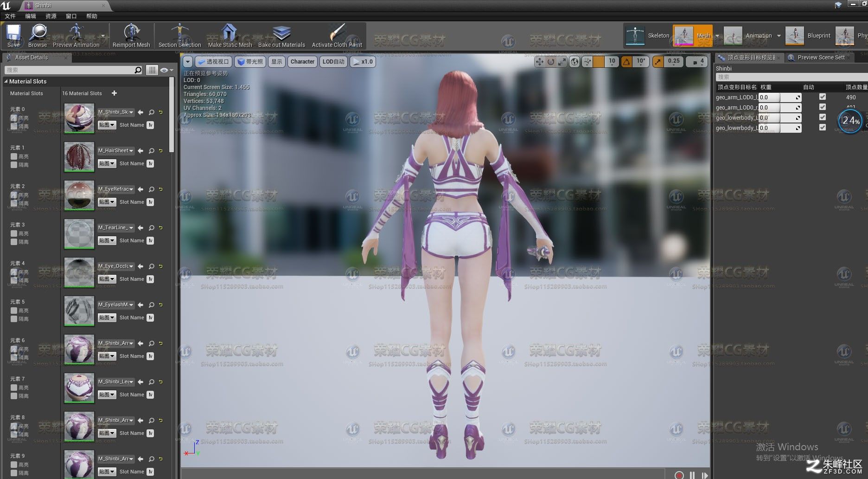The width and height of the screenshot is (868, 479).
Task: Open Mesh mode dropdown arrow
Action: click(717, 36)
